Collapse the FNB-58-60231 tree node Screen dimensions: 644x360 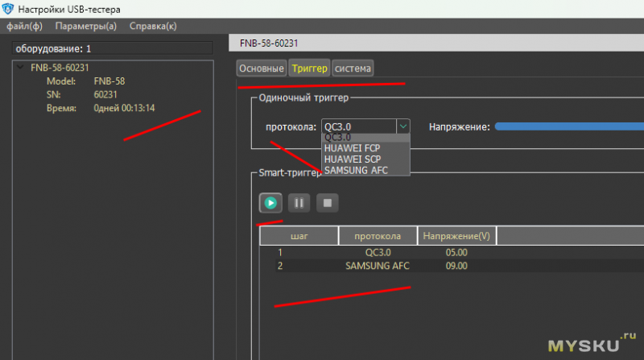point(20,67)
